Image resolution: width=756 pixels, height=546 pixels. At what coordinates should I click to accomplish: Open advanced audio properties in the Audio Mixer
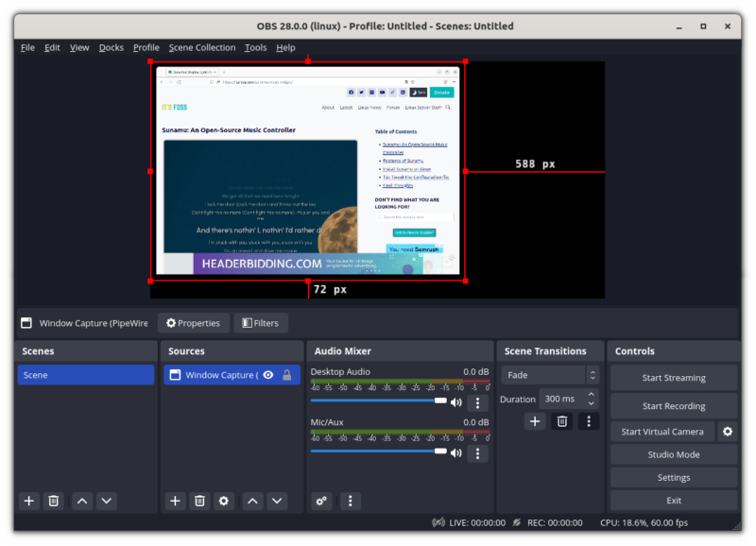321,501
